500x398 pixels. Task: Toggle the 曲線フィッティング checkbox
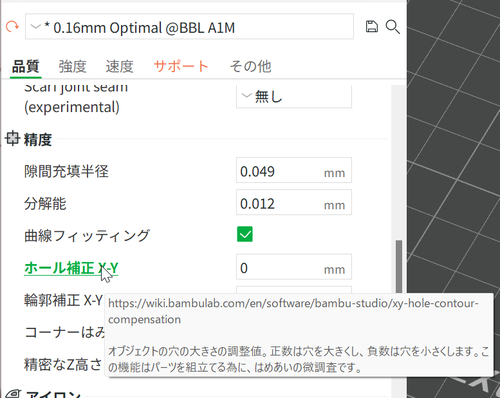coord(245,234)
